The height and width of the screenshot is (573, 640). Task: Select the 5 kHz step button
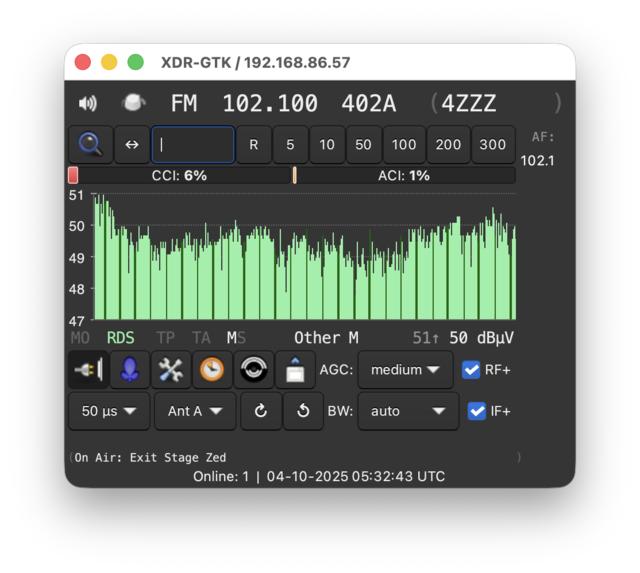290,144
